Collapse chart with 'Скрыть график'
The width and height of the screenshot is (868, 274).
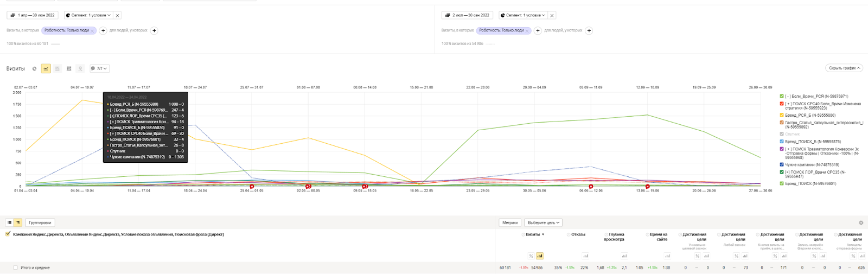(844, 68)
